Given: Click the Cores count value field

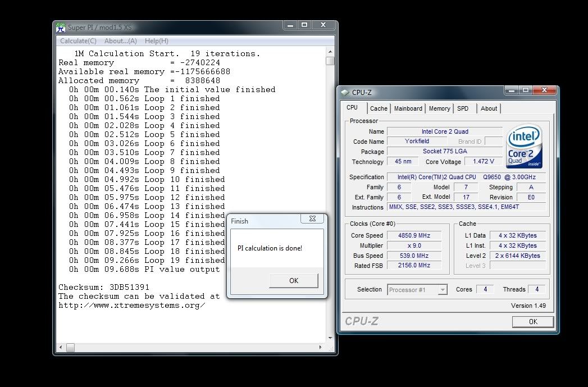Looking at the screenshot, I should (485, 289).
